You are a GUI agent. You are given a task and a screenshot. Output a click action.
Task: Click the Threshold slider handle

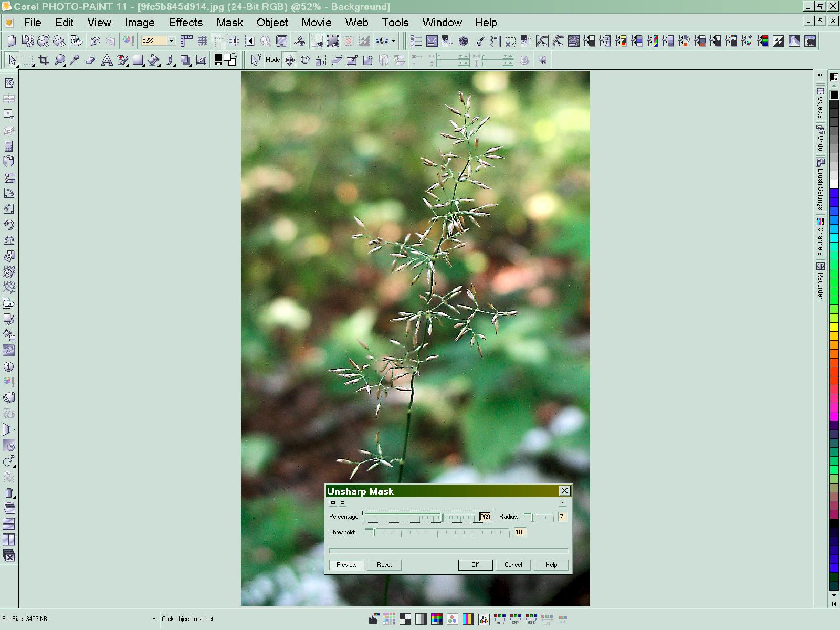[x=374, y=532]
